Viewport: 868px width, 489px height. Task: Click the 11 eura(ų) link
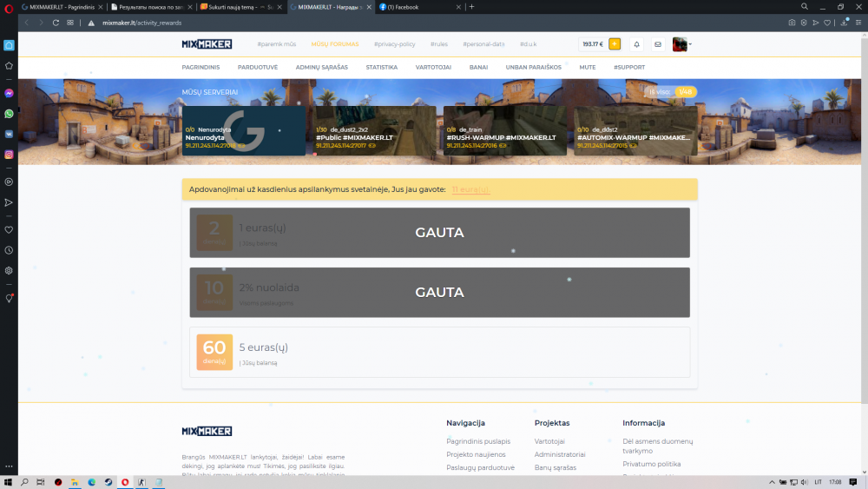470,189
